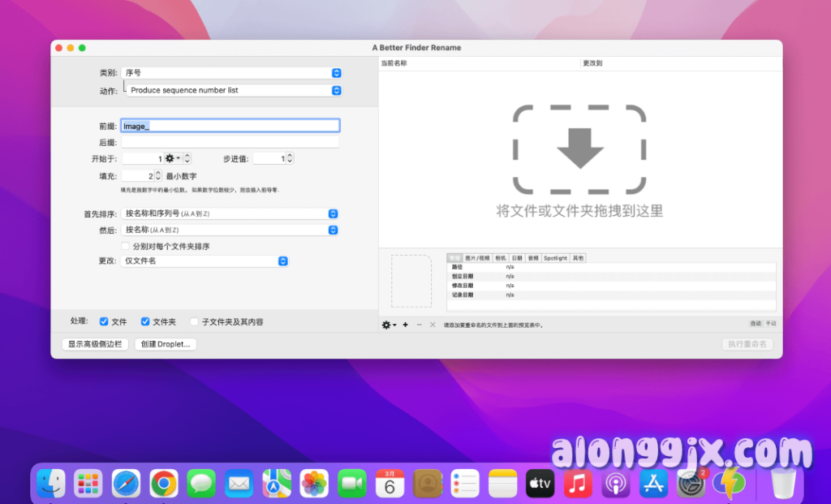Image resolution: width=831 pixels, height=504 pixels.
Task: Expand the 首先排序 sort order dropdown
Action: [x=230, y=213]
